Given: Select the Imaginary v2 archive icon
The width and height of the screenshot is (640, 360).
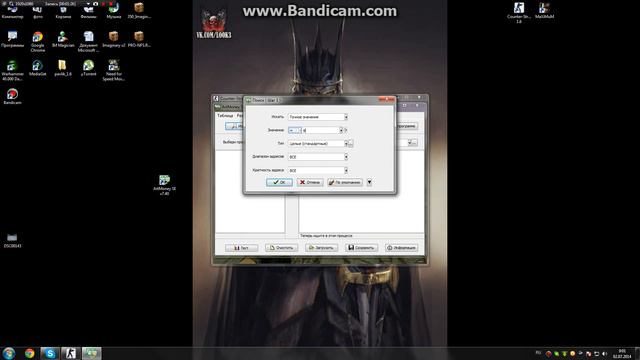Looking at the screenshot, I should (x=113, y=40).
